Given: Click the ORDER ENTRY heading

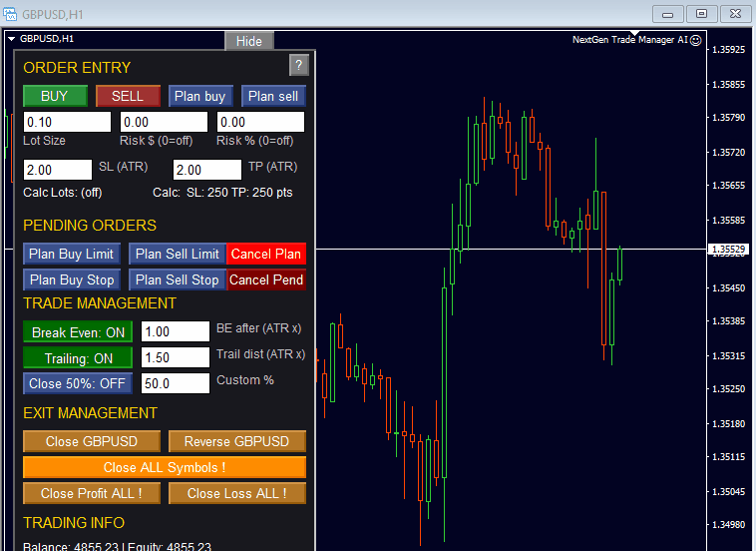Looking at the screenshot, I should click(77, 68).
